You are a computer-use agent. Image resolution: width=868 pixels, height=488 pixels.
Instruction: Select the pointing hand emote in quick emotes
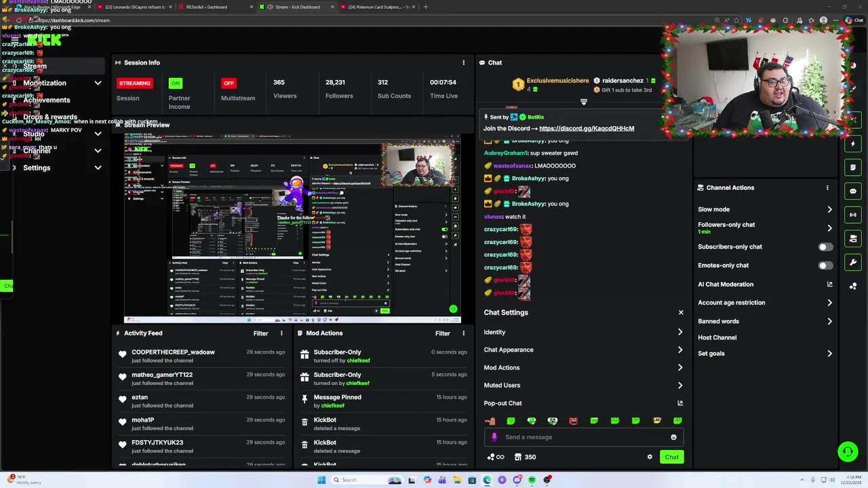coord(490,421)
